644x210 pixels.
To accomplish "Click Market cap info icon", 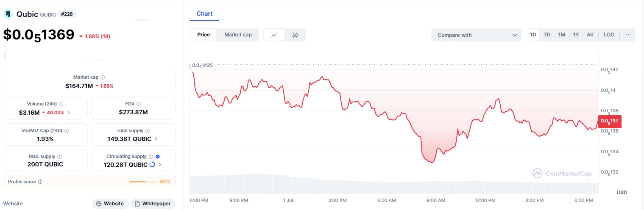I will (x=103, y=77).
